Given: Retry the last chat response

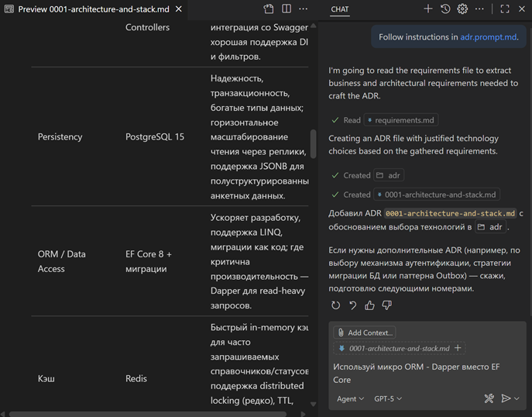Looking at the screenshot, I should pyautogui.click(x=335, y=305).
